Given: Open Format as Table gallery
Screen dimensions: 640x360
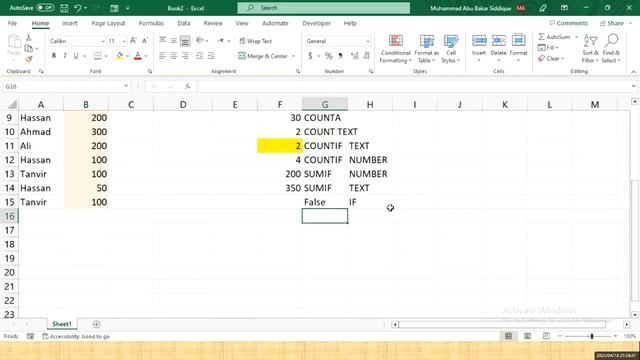Looking at the screenshot, I should click(x=427, y=49).
